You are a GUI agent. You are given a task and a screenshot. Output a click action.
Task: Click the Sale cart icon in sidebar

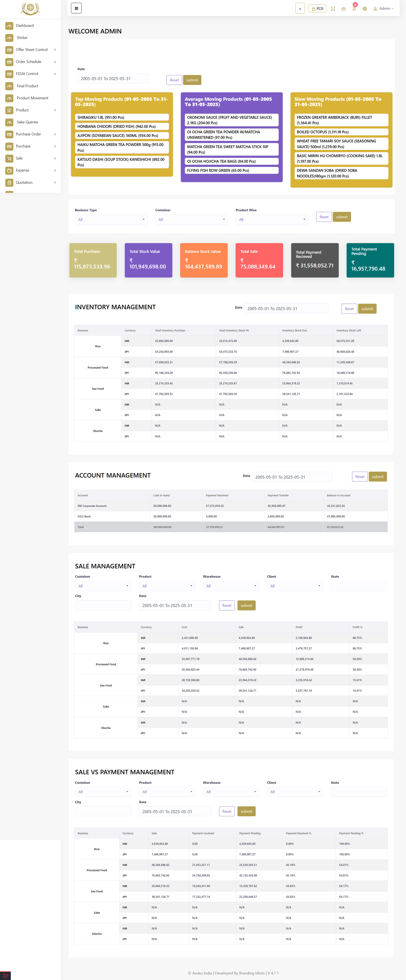click(x=10, y=158)
